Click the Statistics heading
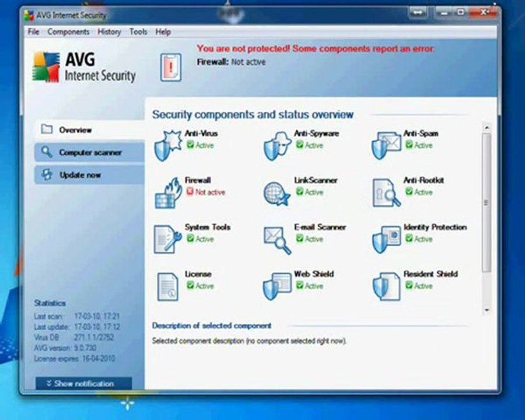This screenshot has width=525, height=420. click(x=50, y=303)
